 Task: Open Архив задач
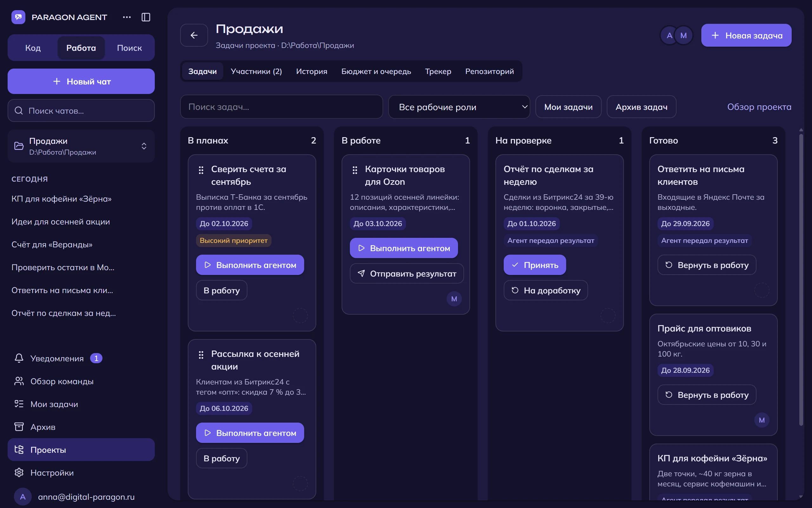tap(641, 107)
